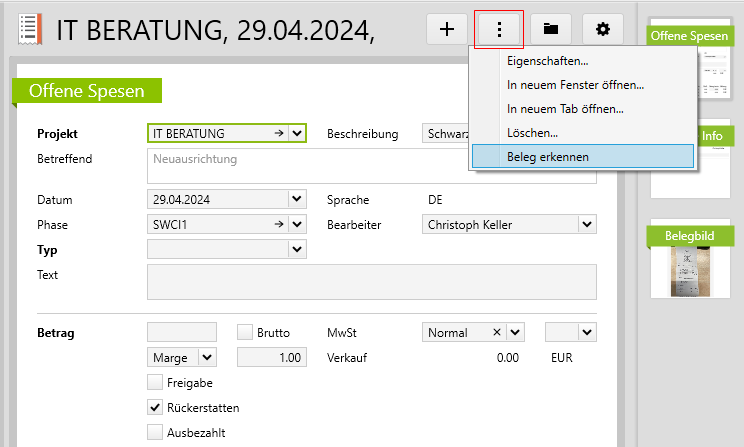The width and height of the screenshot is (744, 447).
Task: Open the Belegbild receipt thumbnail
Action: click(x=690, y=272)
